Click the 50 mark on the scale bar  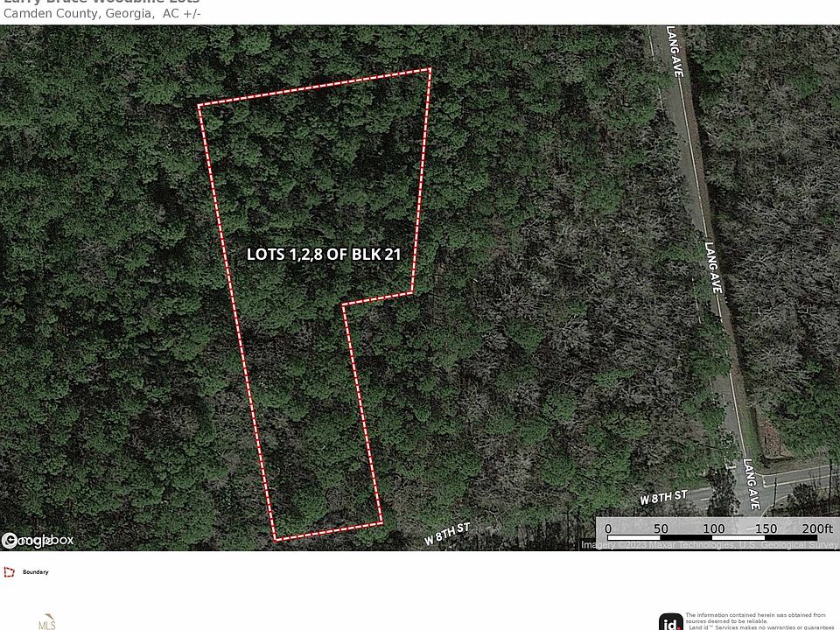(x=661, y=528)
